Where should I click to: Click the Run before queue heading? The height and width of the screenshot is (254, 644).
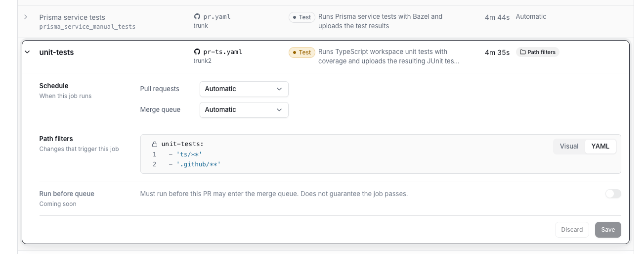pos(67,194)
